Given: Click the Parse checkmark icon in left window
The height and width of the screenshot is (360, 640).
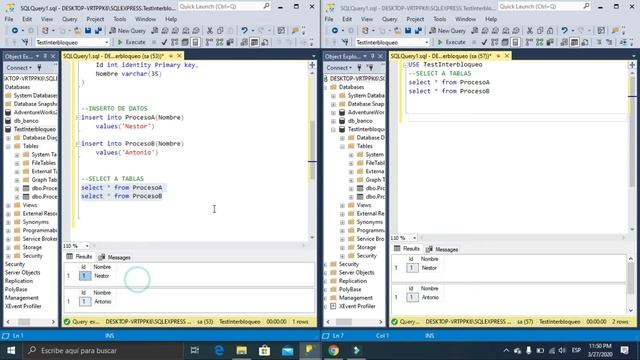Looking at the screenshot, I should [164, 42].
